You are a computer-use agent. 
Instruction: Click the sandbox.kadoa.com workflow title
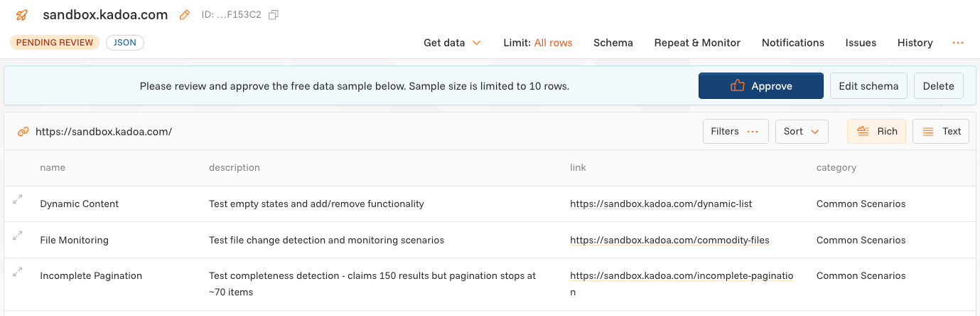tap(105, 14)
